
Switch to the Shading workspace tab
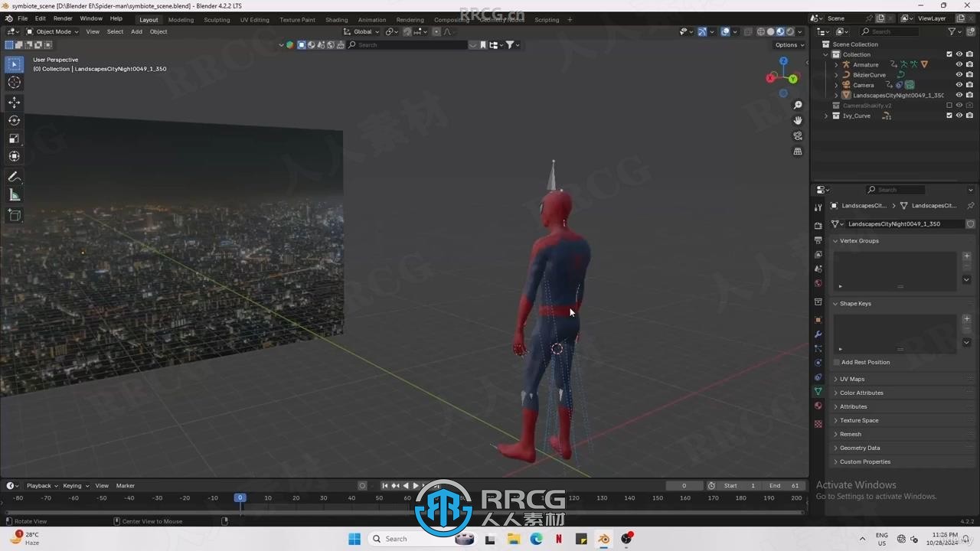pyautogui.click(x=336, y=19)
